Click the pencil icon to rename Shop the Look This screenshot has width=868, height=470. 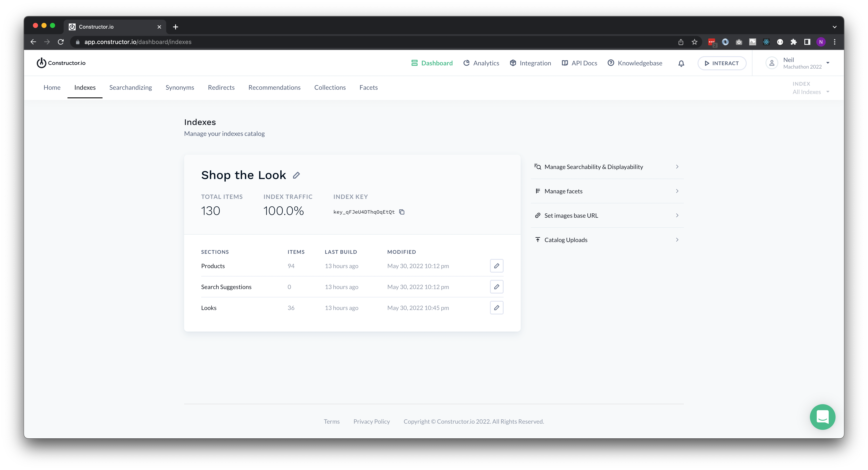297,175
